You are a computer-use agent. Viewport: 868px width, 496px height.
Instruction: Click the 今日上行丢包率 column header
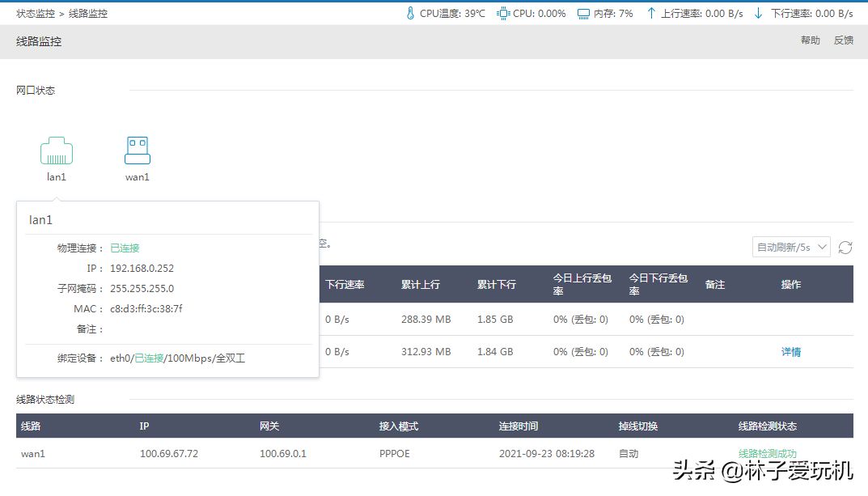(580, 285)
